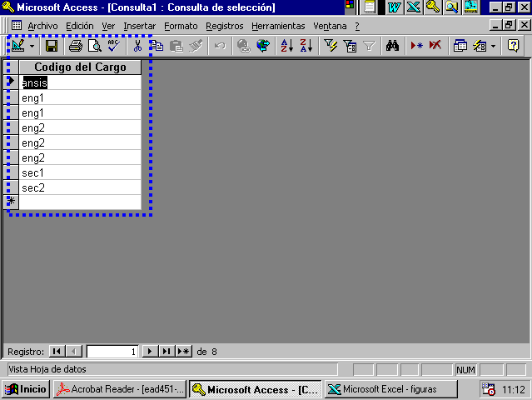Sort records descending Z to A

tap(306, 46)
